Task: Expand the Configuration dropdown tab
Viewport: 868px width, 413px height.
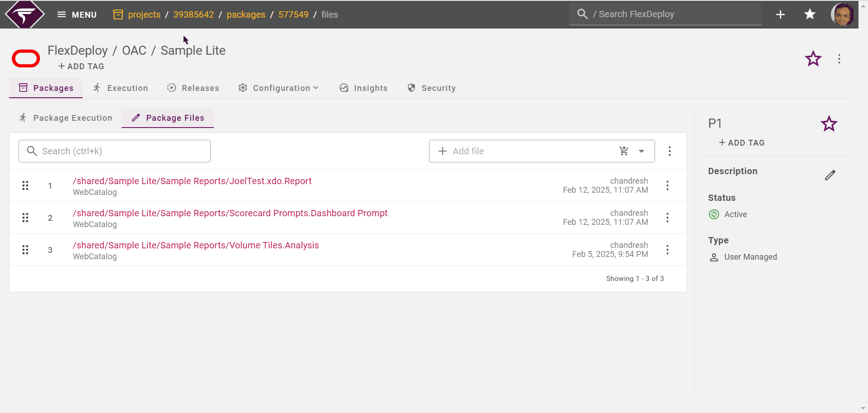Action: click(x=278, y=88)
